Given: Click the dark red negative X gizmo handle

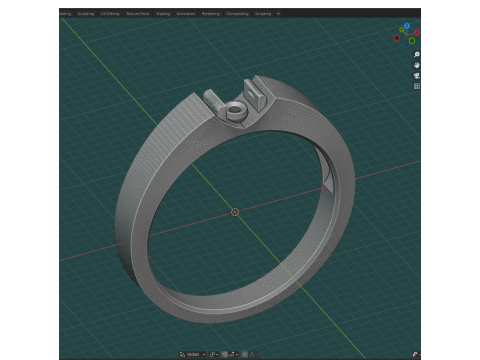Looking at the screenshot, I should click(397, 38).
